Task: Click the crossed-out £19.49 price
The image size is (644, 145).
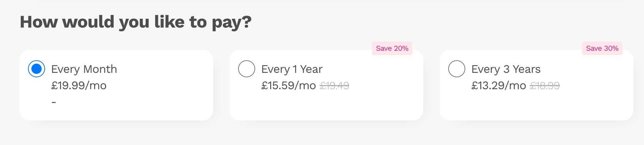Action: [x=334, y=86]
